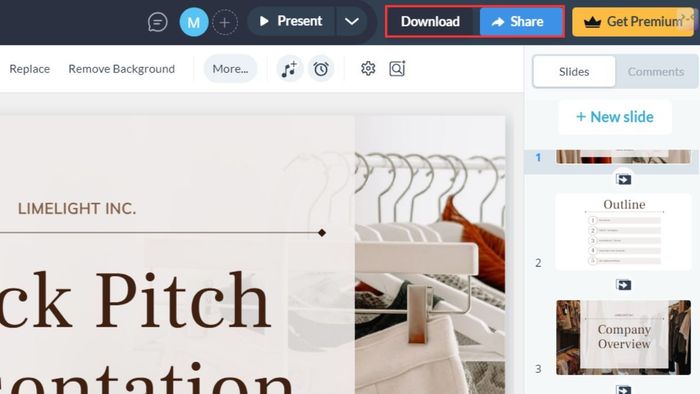This screenshot has width=700, height=394.
Task: Open the timing alarm clock icon
Action: 321,69
